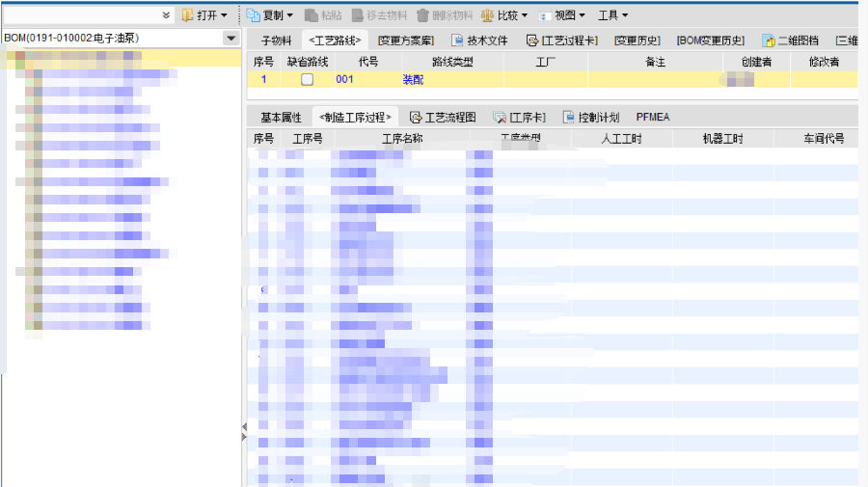
Task: Click the 缺省路线 column header
Action: [308, 62]
